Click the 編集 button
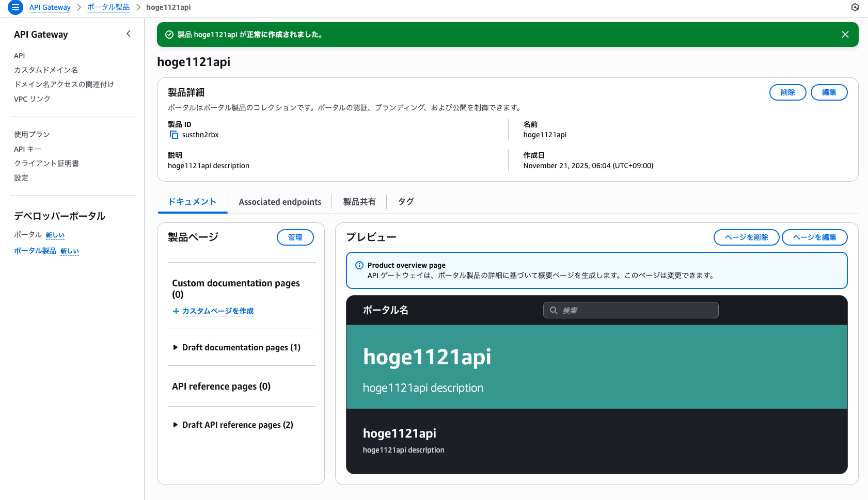The image size is (868, 500). pyautogui.click(x=829, y=92)
